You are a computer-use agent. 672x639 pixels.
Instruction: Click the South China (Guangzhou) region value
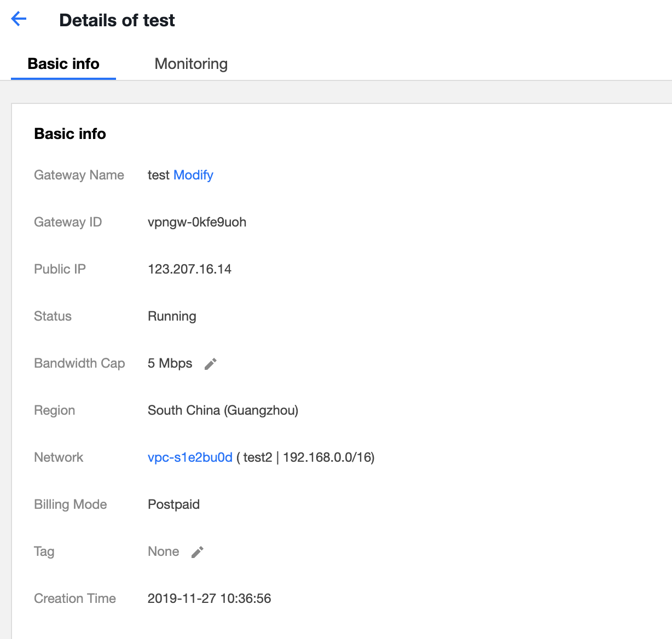click(223, 410)
